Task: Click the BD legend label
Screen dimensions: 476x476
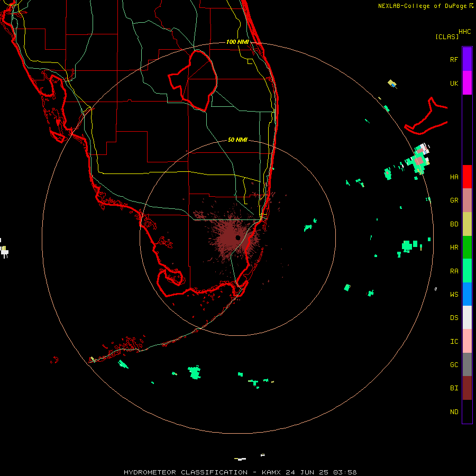Action: tap(454, 224)
